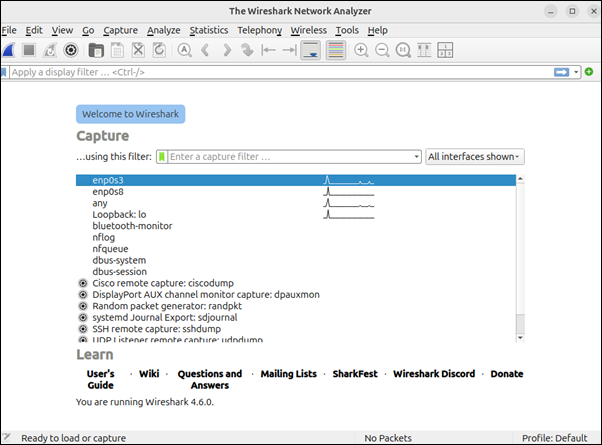Image resolution: width=602 pixels, height=445 pixels.
Task: Click the capture filter bookmark icon
Action: [162, 157]
